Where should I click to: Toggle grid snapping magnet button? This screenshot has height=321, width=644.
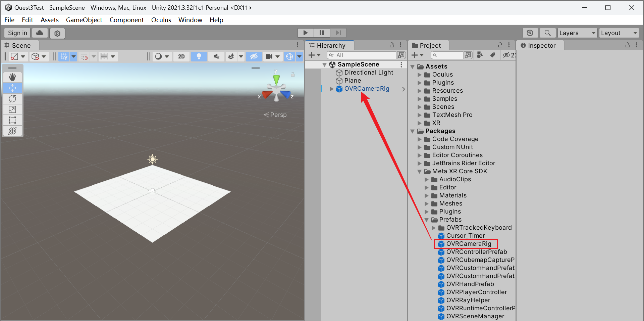tap(84, 56)
